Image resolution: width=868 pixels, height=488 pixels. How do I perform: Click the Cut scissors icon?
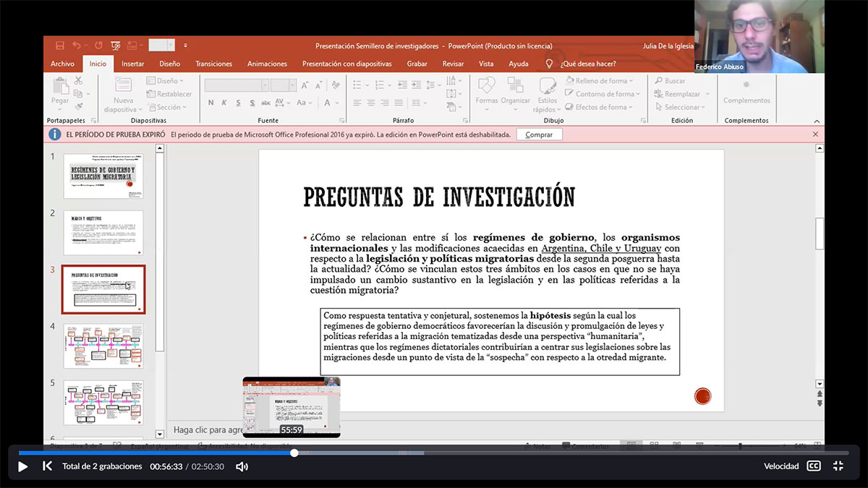[79, 82]
